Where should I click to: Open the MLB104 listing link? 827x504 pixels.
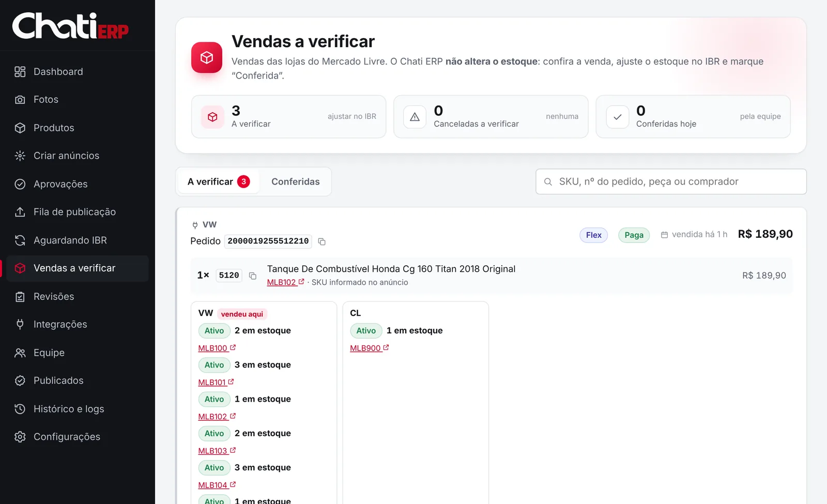coord(217,485)
